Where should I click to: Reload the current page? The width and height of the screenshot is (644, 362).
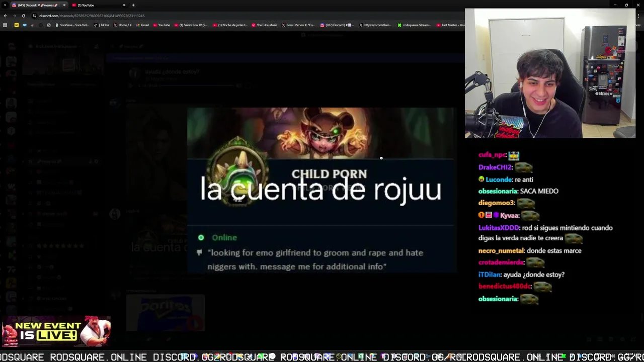(23, 16)
